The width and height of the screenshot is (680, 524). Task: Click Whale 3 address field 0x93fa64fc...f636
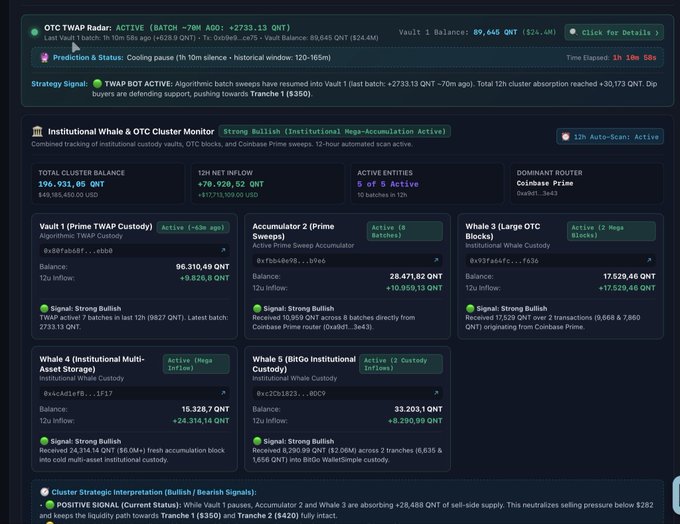560,261
